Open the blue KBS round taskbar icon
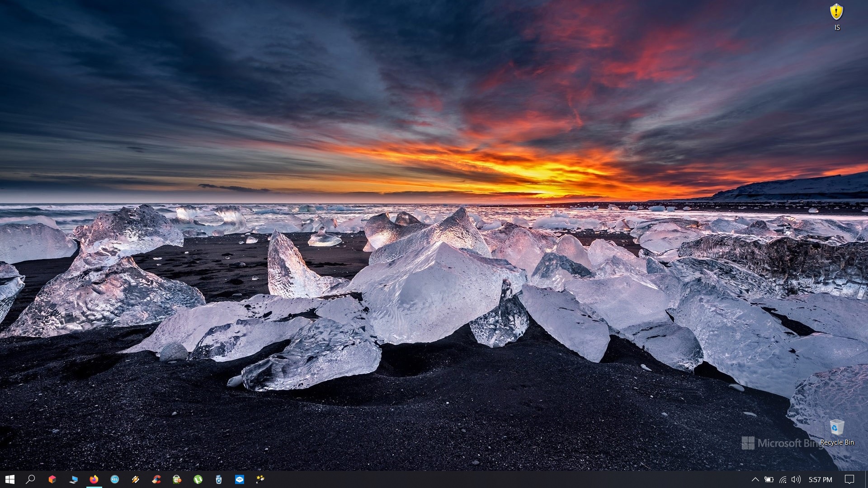Viewport: 868px width, 488px height. click(x=115, y=479)
